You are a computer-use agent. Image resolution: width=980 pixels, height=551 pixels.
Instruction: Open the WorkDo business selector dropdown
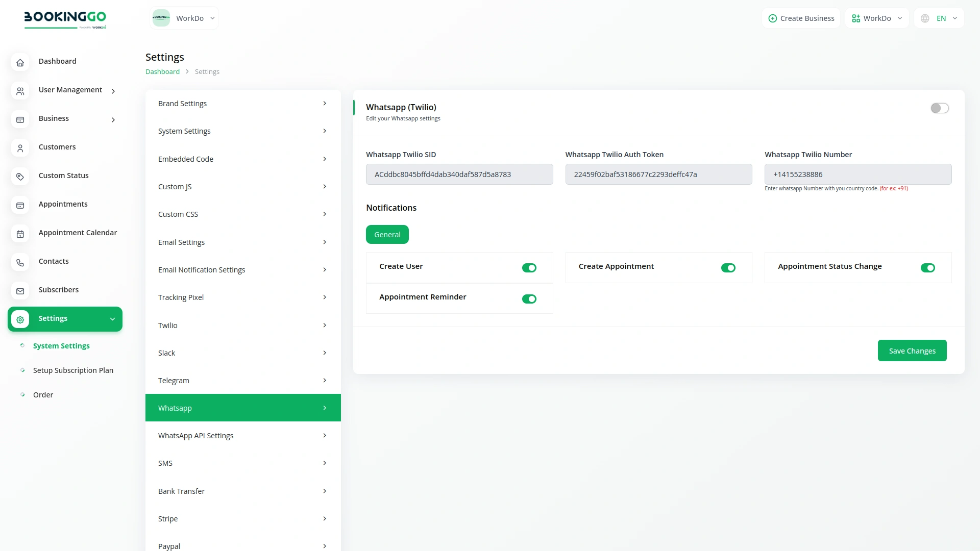point(184,18)
